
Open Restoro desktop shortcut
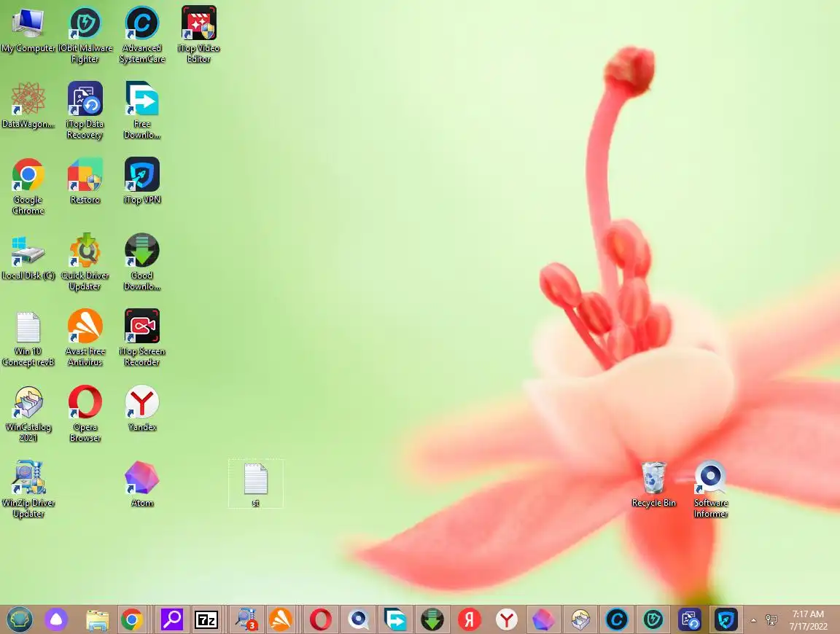tap(85, 182)
